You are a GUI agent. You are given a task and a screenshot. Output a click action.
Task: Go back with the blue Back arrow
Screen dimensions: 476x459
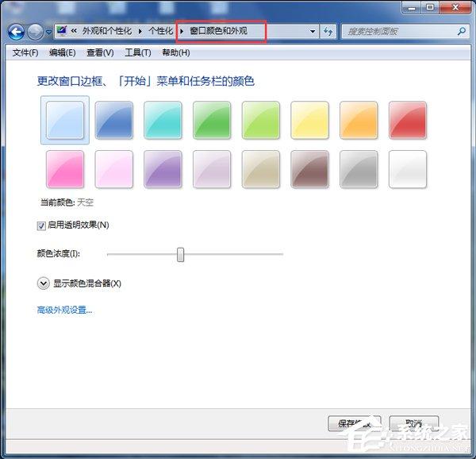[x=16, y=32]
